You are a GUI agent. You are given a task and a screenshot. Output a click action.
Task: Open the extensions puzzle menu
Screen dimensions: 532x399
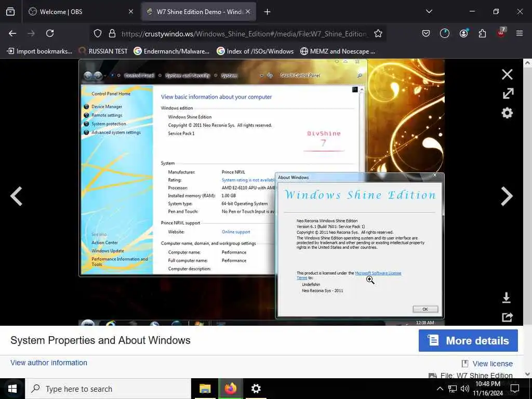482,33
